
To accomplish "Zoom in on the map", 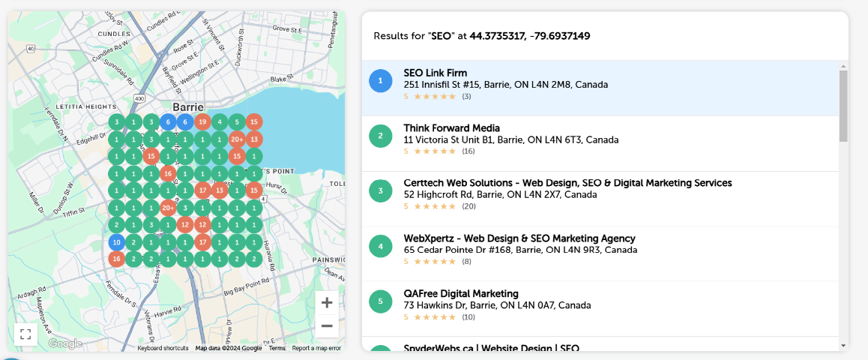I will tap(327, 303).
